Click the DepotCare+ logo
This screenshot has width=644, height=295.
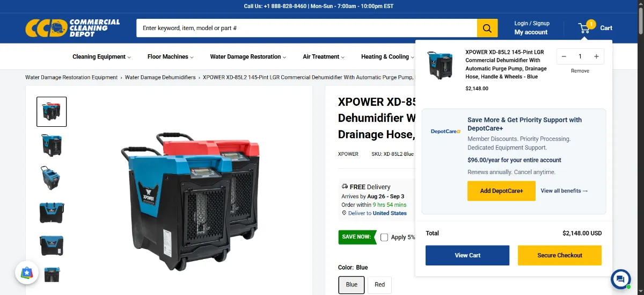tap(445, 131)
